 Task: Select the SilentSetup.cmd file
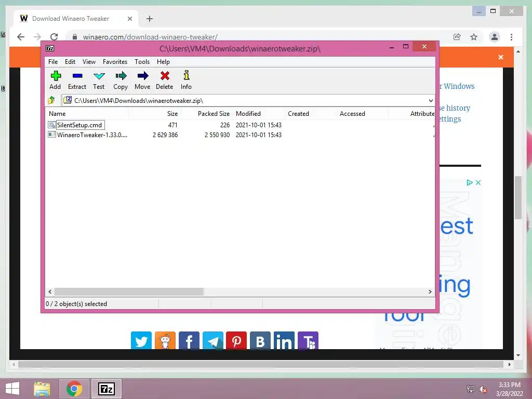79,125
